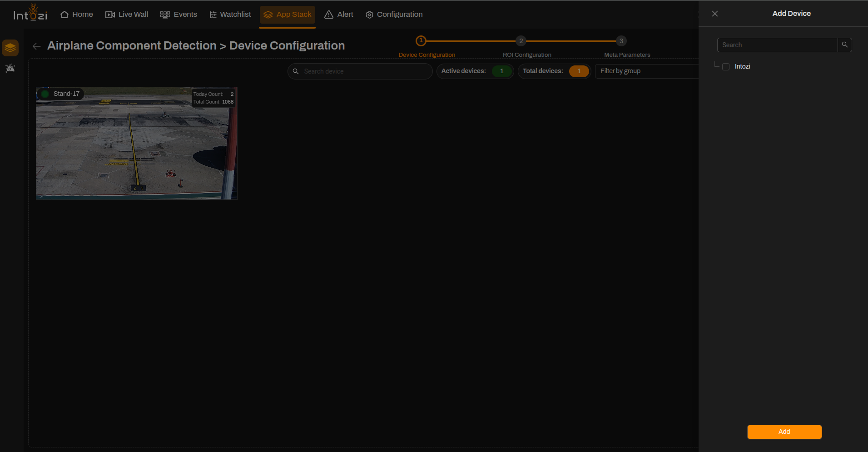The height and width of the screenshot is (452, 868).
Task: Click the camera icon in left sidebar
Action: (10, 68)
